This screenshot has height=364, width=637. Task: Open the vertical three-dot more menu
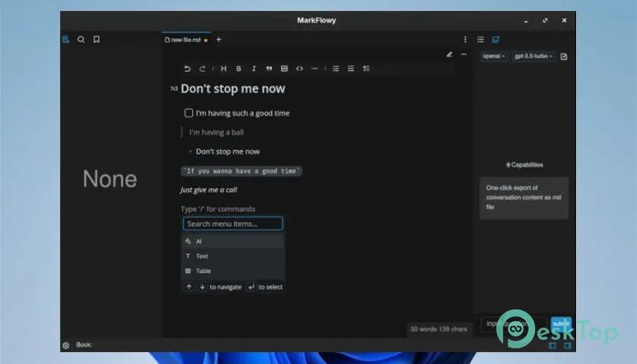[x=465, y=39]
